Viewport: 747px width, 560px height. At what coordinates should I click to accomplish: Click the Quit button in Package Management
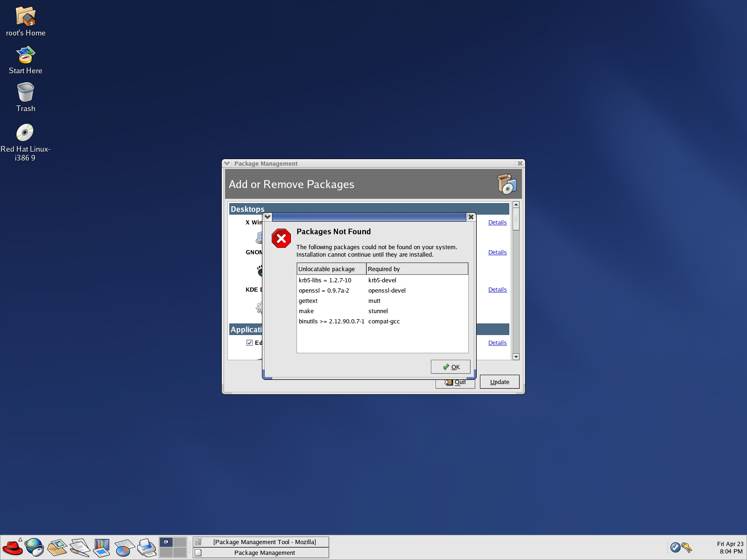tap(455, 383)
